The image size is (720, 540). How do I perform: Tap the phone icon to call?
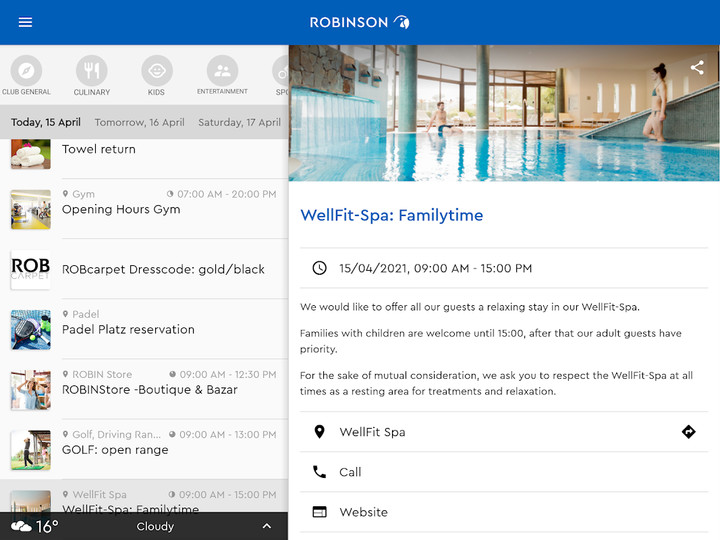click(320, 472)
